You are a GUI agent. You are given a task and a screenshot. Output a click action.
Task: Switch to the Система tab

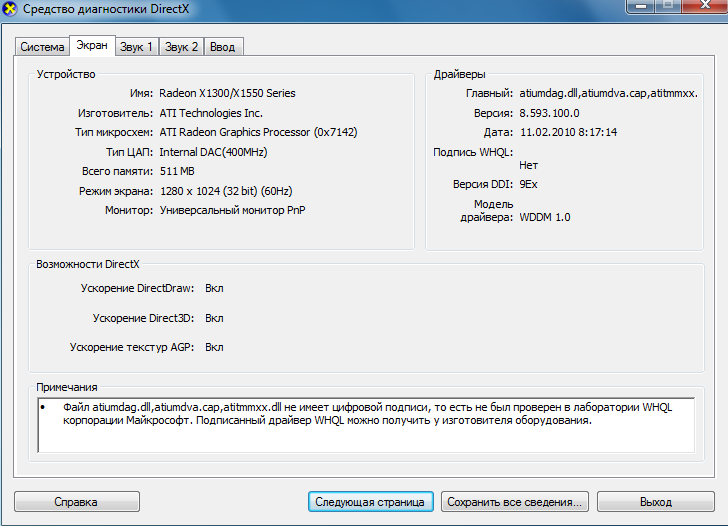coord(42,47)
